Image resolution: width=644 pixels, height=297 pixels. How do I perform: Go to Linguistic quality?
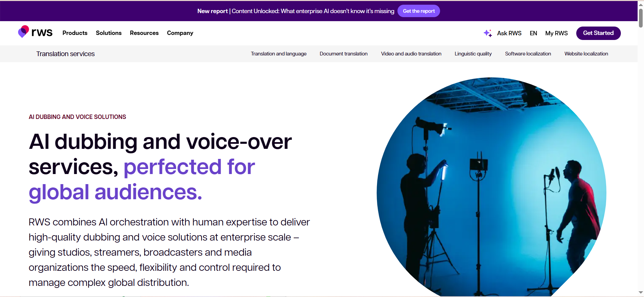pyautogui.click(x=473, y=54)
